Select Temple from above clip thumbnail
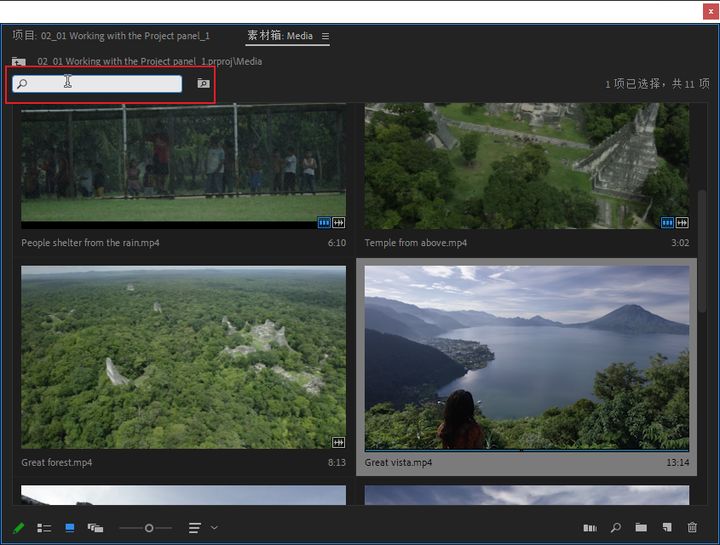 (x=527, y=166)
